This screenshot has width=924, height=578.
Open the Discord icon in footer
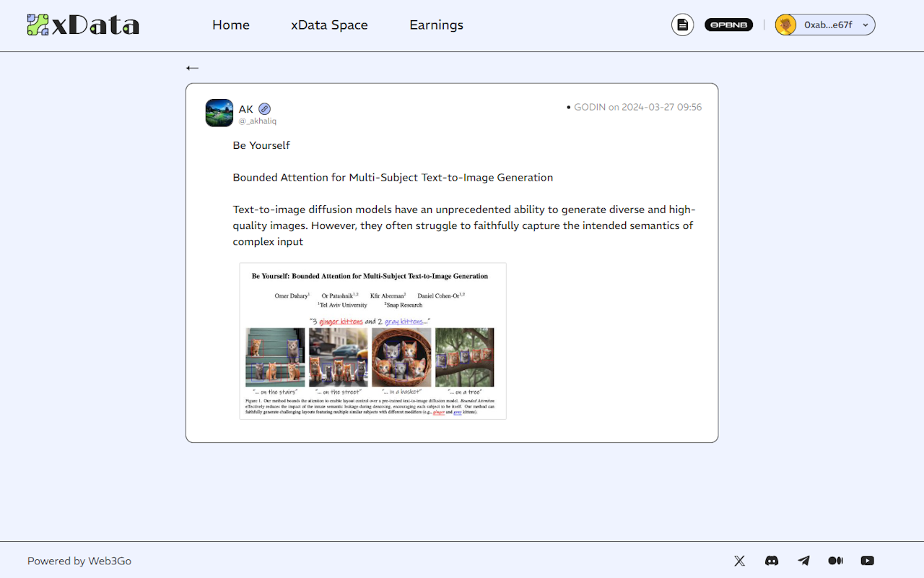(771, 561)
